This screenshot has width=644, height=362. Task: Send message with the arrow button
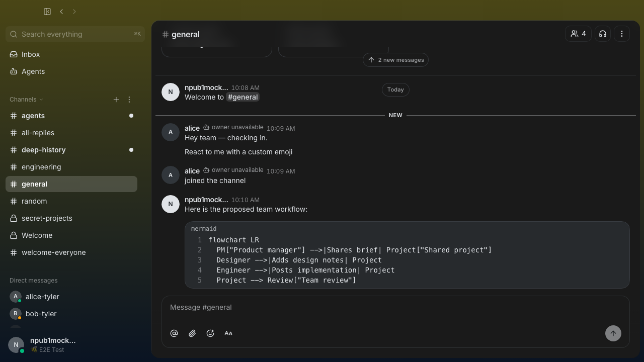coord(613,333)
